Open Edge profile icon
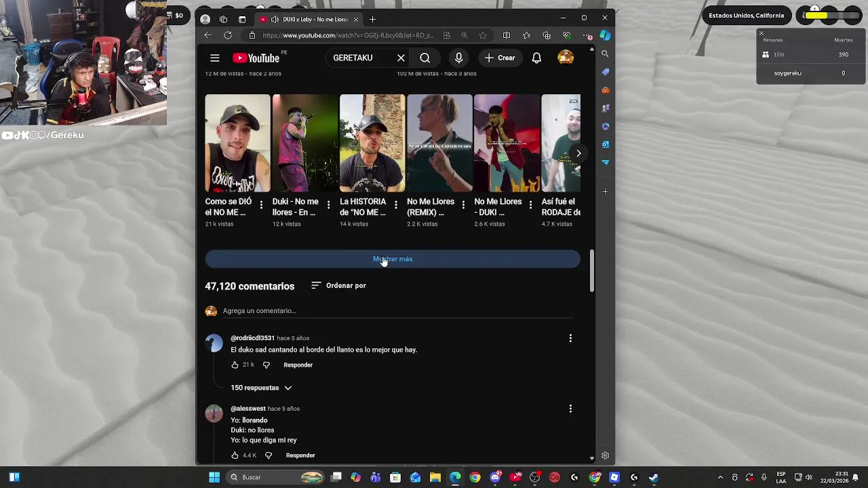Viewport: 868px width, 488px height. point(205,19)
